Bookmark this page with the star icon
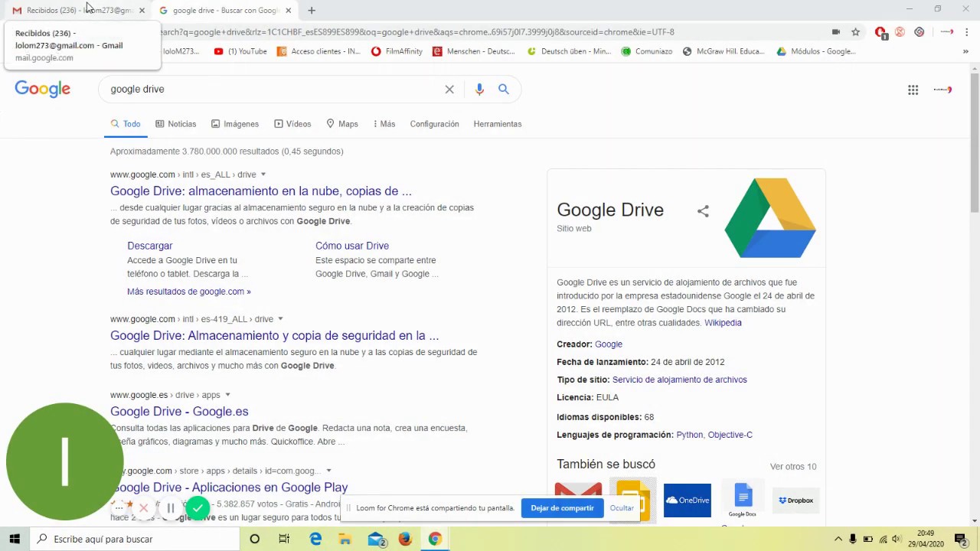 click(x=856, y=32)
